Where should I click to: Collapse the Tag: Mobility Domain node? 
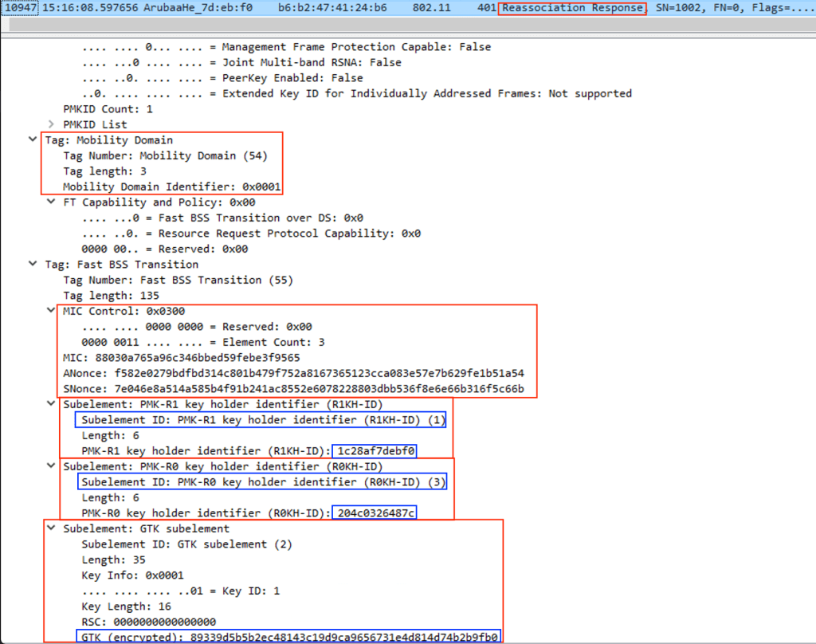[x=33, y=140]
